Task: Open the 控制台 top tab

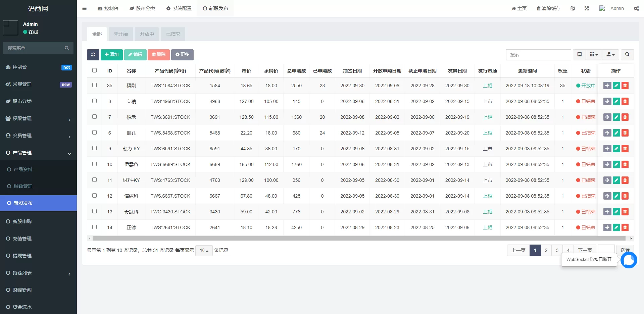Action: coord(108,8)
